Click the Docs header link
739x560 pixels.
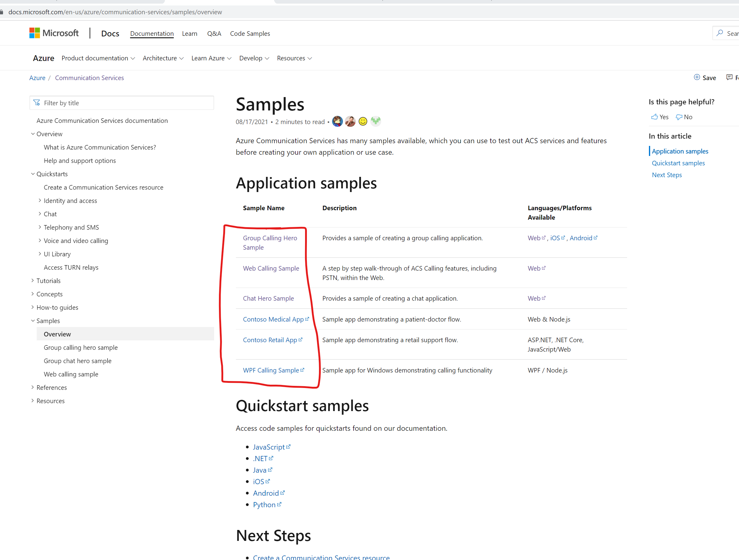point(110,33)
